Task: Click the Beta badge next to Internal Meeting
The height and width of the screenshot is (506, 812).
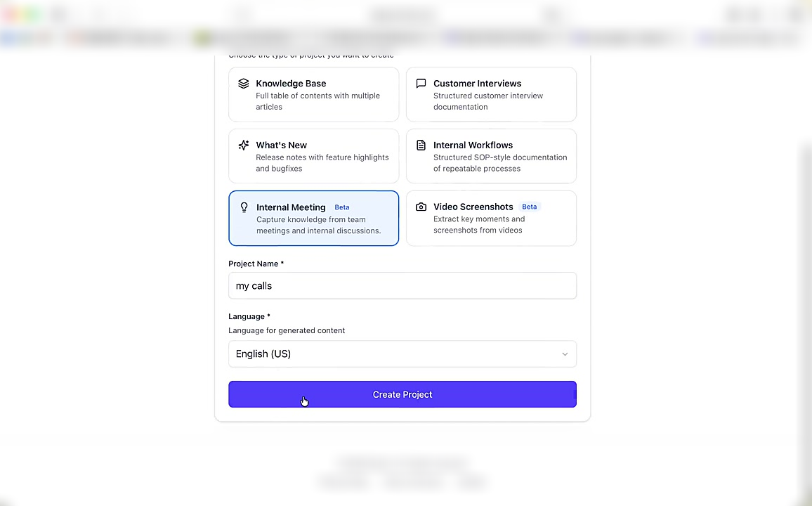Action: (342, 207)
